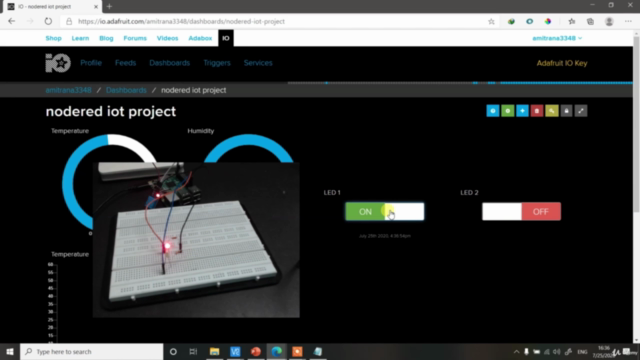
Task: Click the nodered iot project heading
Action: (x=111, y=111)
